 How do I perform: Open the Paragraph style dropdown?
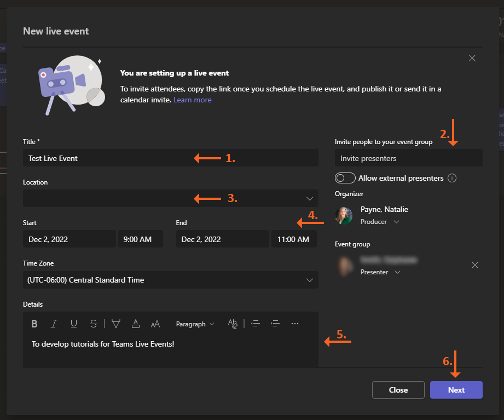pyautogui.click(x=195, y=324)
